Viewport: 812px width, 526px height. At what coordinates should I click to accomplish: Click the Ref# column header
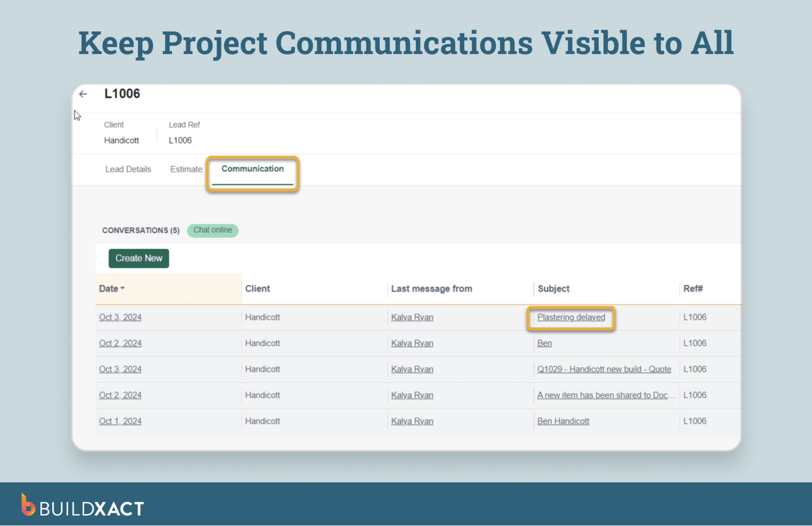pos(693,288)
